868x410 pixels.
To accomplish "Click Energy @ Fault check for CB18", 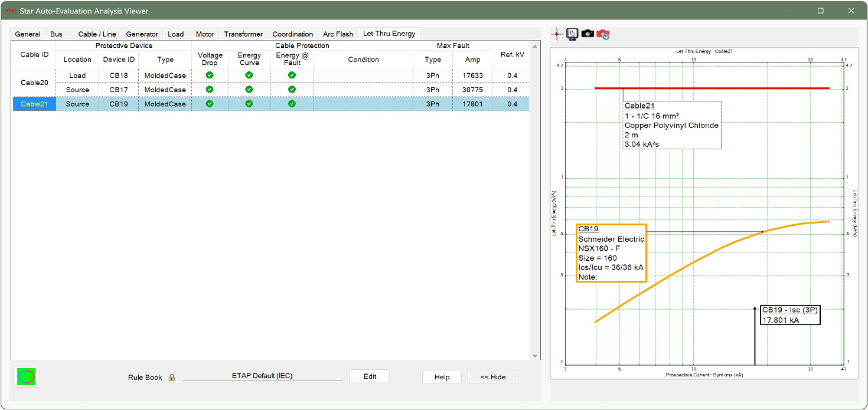I will [x=292, y=75].
